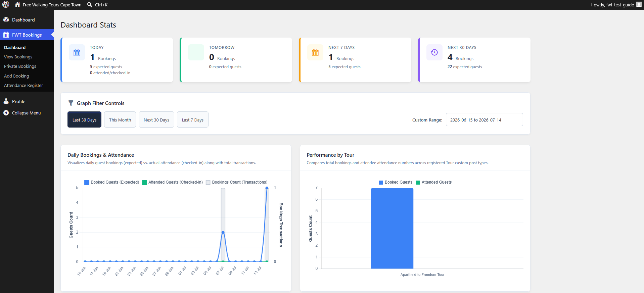Open search via magnifier icon
The image size is (644, 293).
pyautogui.click(x=90, y=5)
